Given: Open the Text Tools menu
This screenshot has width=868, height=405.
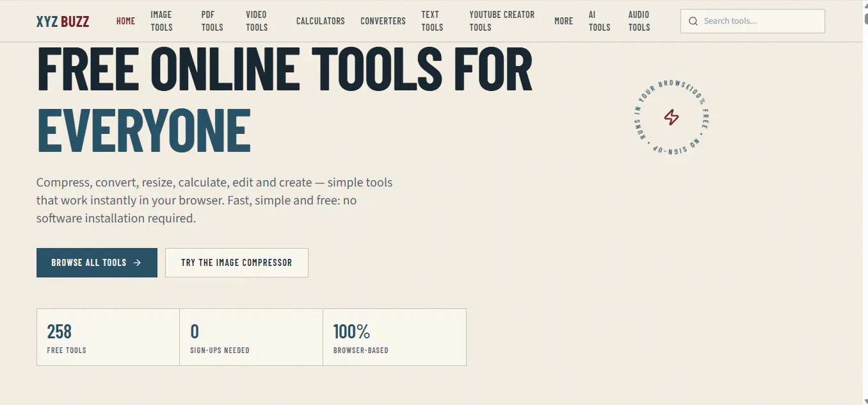Looking at the screenshot, I should (x=432, y=21).
